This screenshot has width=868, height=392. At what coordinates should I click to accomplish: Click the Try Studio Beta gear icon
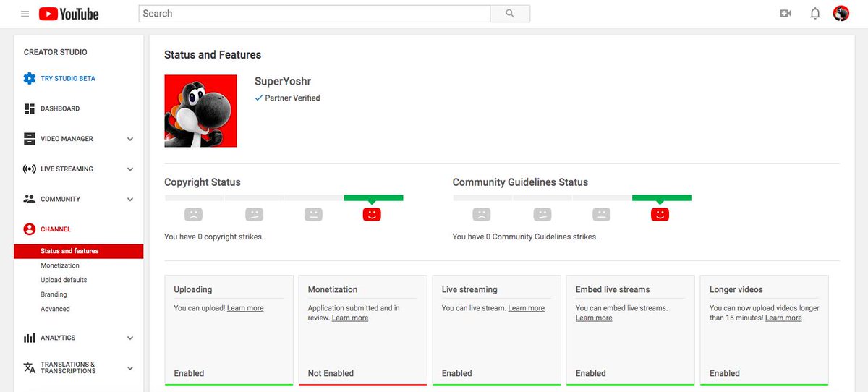tap(30, 78)
